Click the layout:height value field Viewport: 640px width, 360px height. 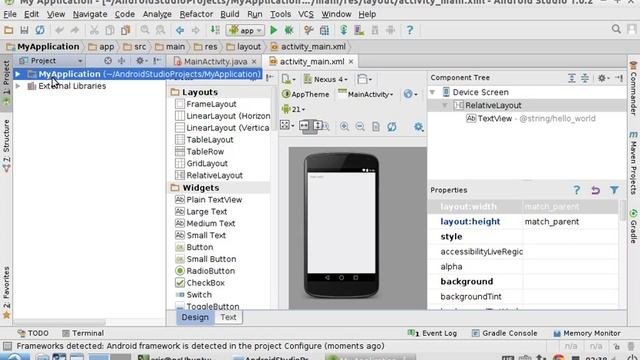click(570, 222)
